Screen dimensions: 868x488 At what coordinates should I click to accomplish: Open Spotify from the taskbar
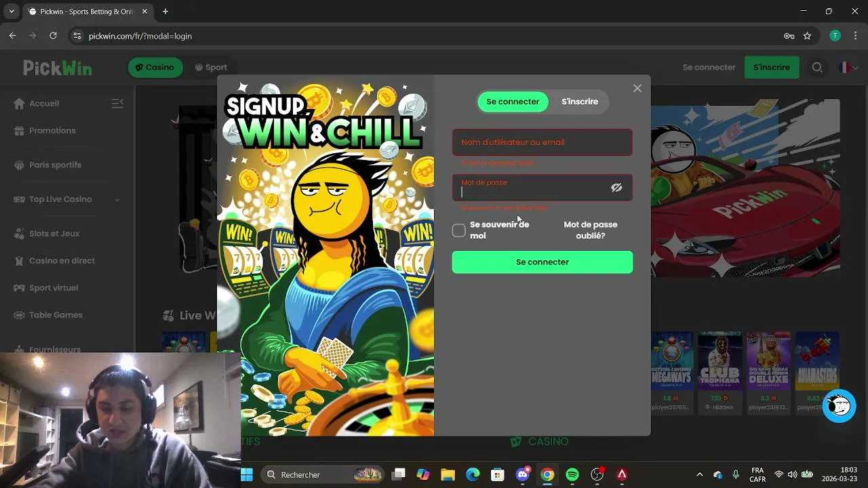click(572, 474)
